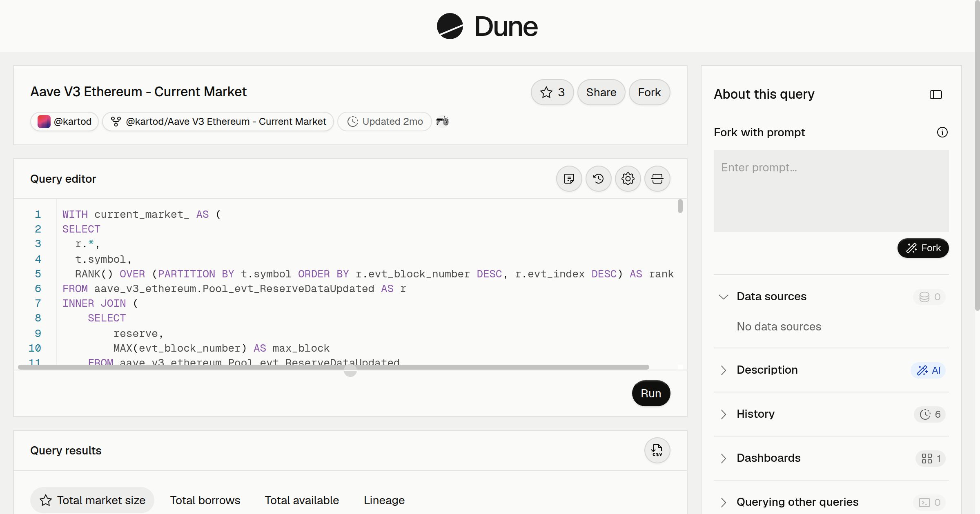The width and height of the screenshot is (980, 514).
Task: Switch to Total borrows tab
Action: (x=205, y=500)
